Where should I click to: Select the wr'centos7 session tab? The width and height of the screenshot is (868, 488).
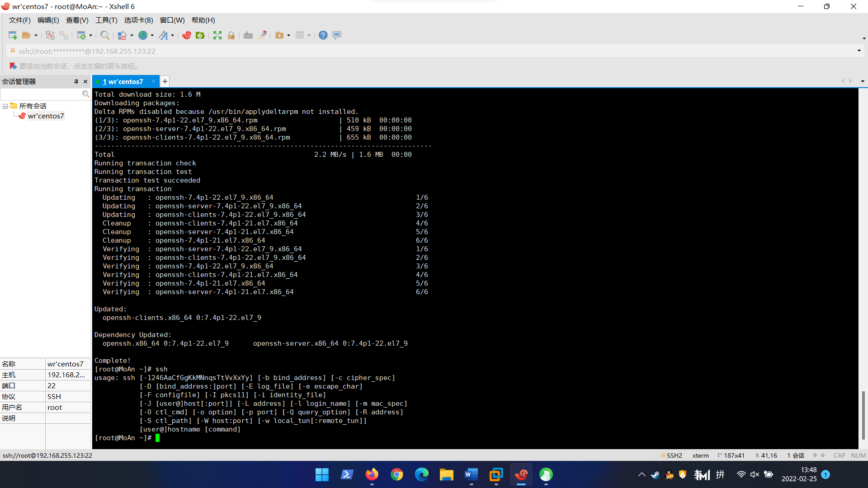(124, 82)
